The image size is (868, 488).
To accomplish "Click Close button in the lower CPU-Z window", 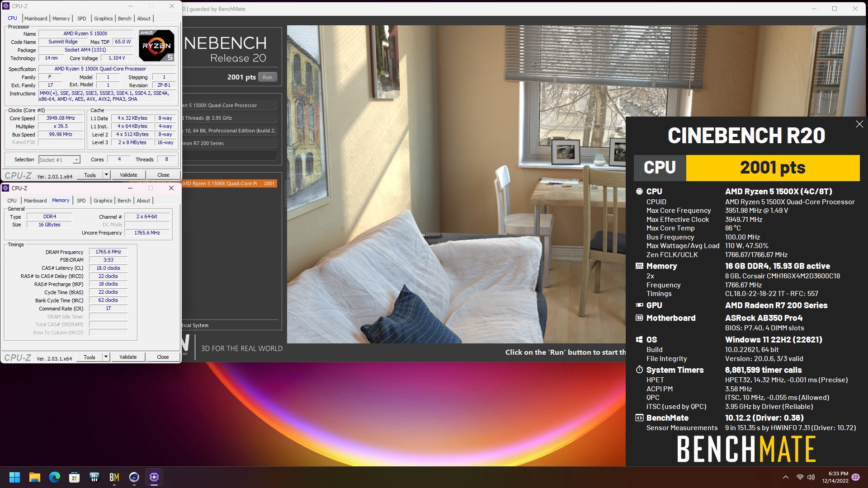I will click(x=163, y=357).
